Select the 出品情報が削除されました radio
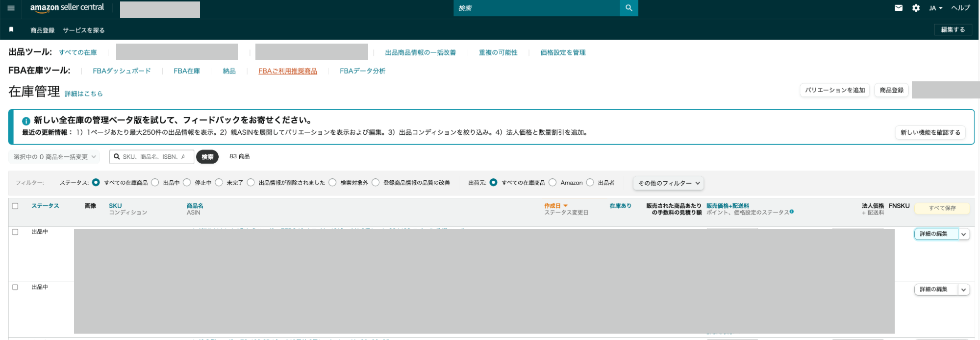This screenshot has width=980, height=340. point(251,182)
